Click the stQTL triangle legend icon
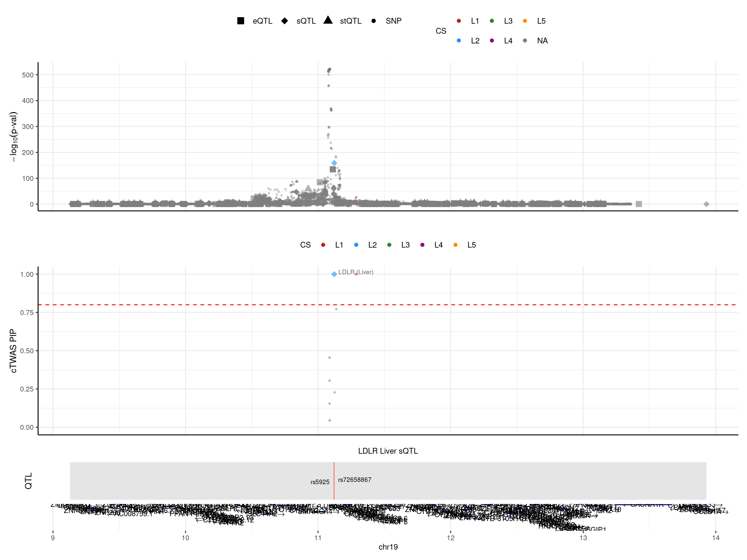This screenshot has width=747, height=560. (328, 20)
